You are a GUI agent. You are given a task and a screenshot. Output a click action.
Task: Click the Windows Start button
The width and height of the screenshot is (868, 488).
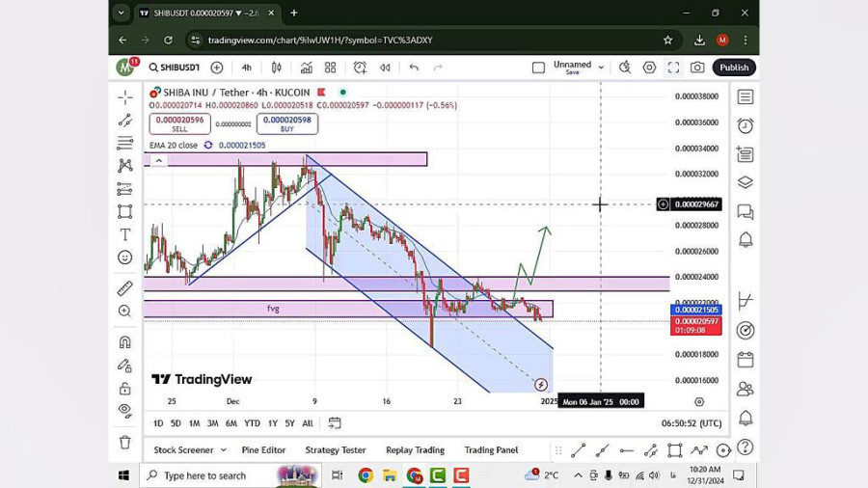tap(123, 475)
